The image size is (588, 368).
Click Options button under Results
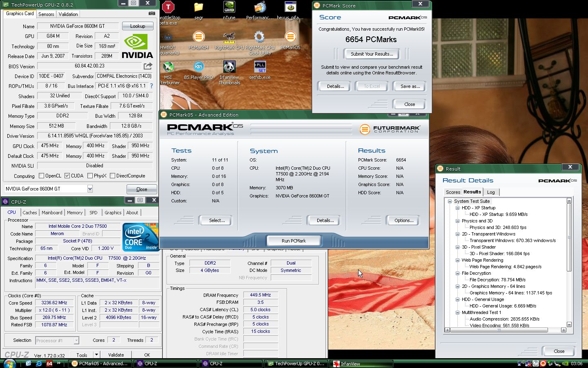click(x=404, y=220)
